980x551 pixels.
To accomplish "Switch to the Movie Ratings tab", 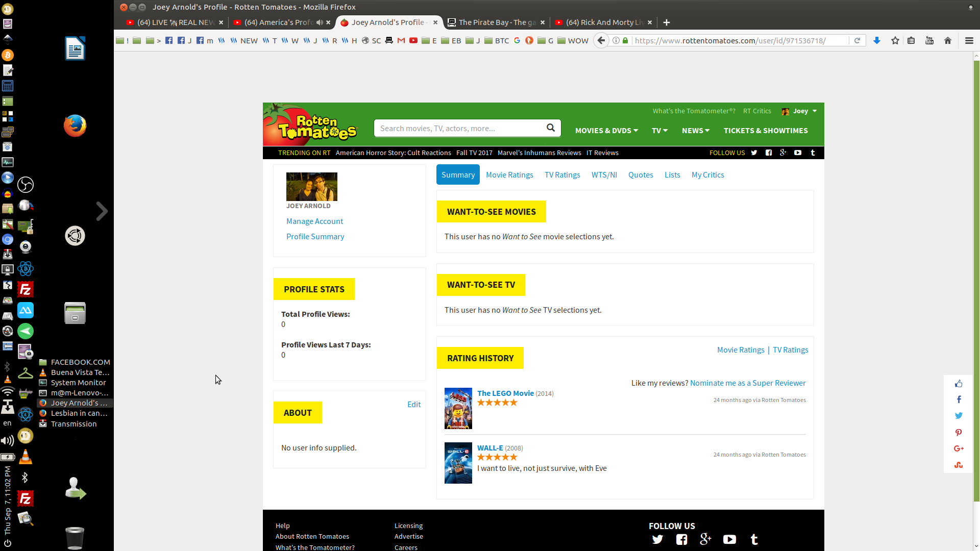I will [x=509, y=175].
